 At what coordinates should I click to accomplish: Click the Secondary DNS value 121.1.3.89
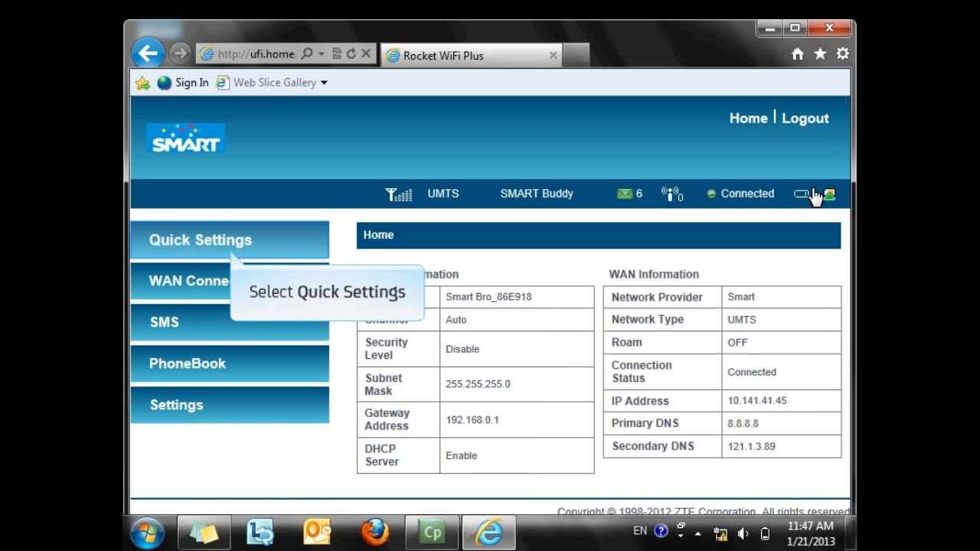[x=751, y=446]
